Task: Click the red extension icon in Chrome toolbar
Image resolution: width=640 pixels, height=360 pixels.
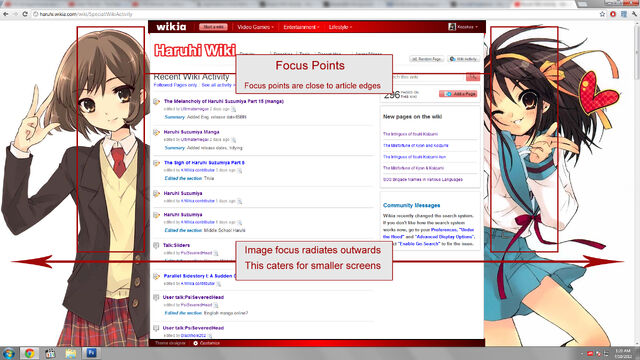Action: click(613, 14)
